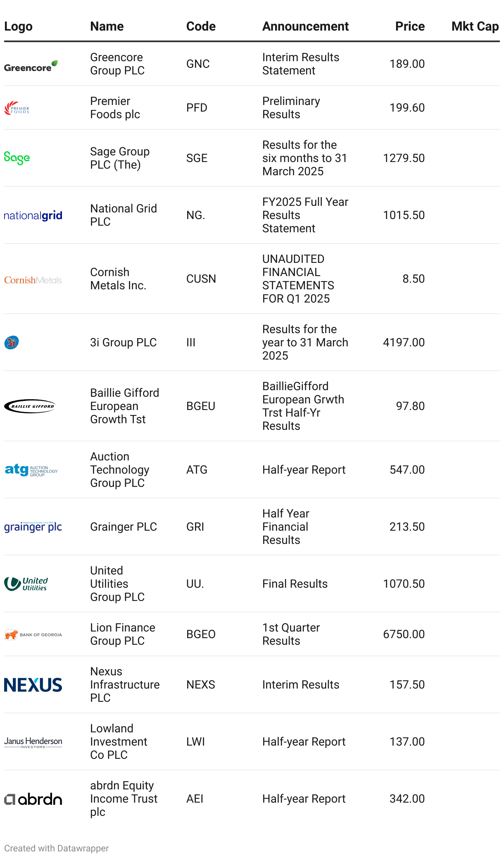Viewport: 504px width, 858px height.
Task: Click the Bank of Georgia logo
Action: click(33, 634)
